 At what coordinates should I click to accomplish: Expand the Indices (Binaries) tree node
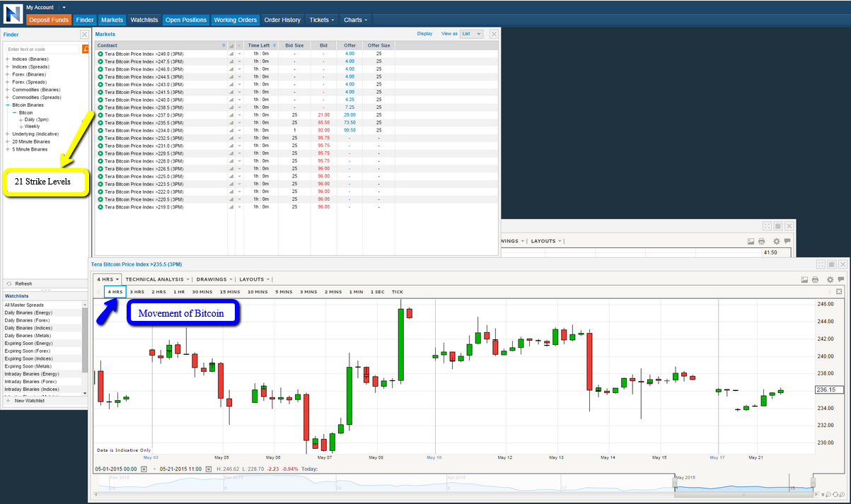pyautogui.click(x=7, y=59)
